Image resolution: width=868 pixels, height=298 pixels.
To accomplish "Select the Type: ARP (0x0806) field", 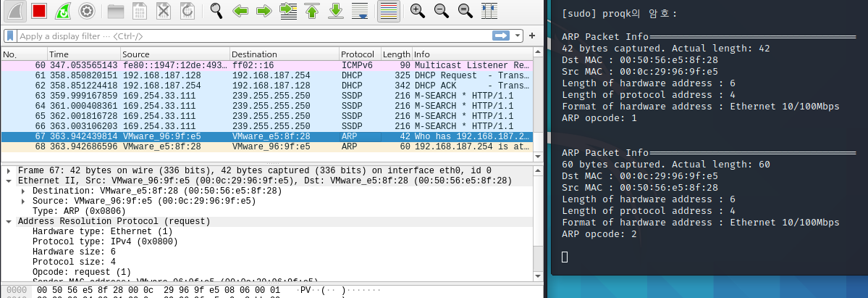I will click(x=79, y=211).
